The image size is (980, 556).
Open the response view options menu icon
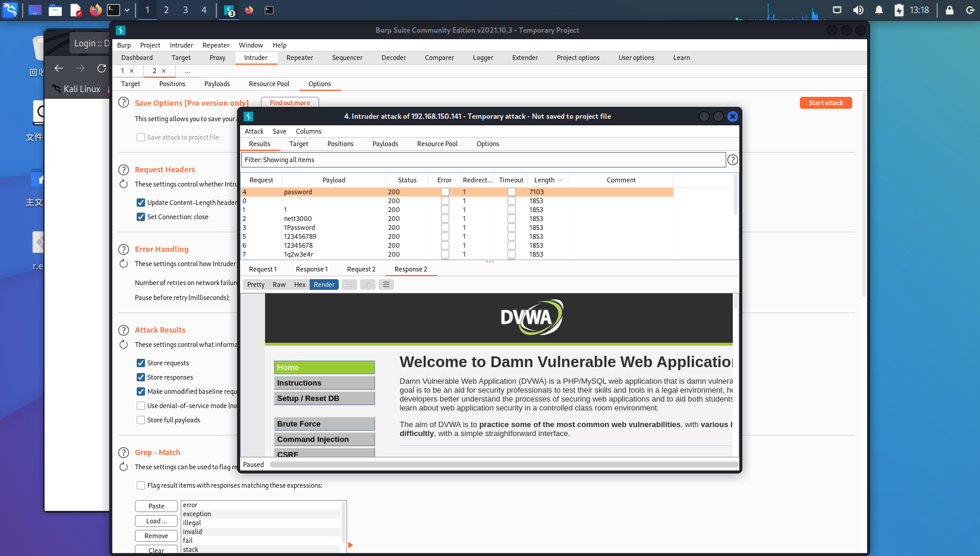[x=386, y=285]
